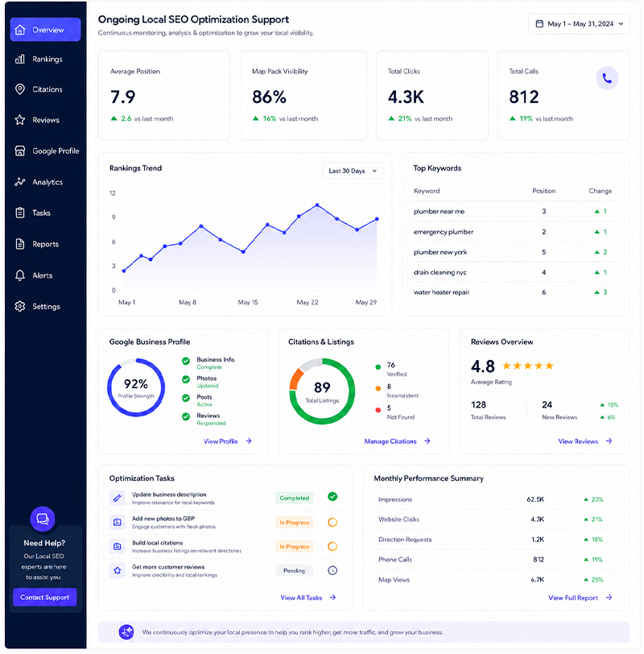Click the Impressions row label

click(x=395, y=499)
